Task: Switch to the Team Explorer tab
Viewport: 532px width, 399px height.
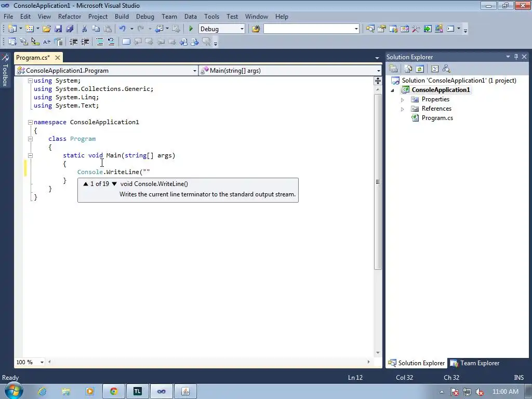Action: [475, 363]
